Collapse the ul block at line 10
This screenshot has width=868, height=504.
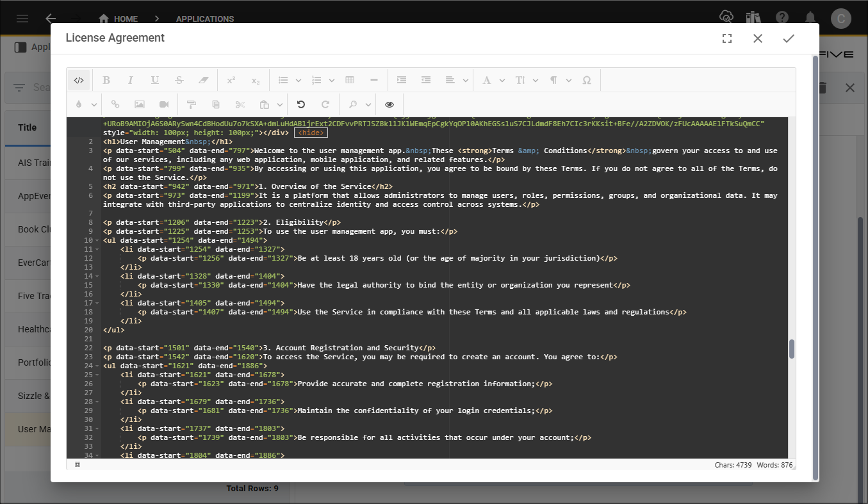(97, 241)
